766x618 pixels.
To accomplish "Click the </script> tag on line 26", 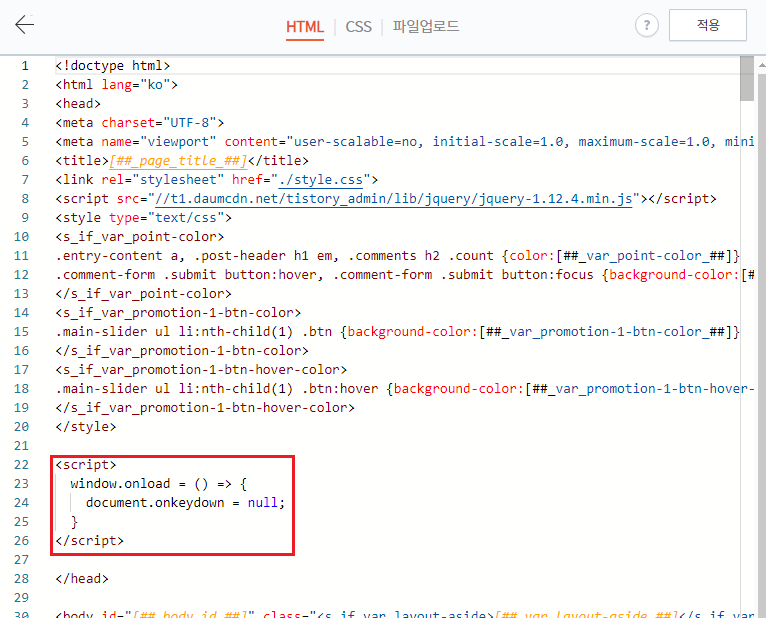I will click(x=89, y=541).
